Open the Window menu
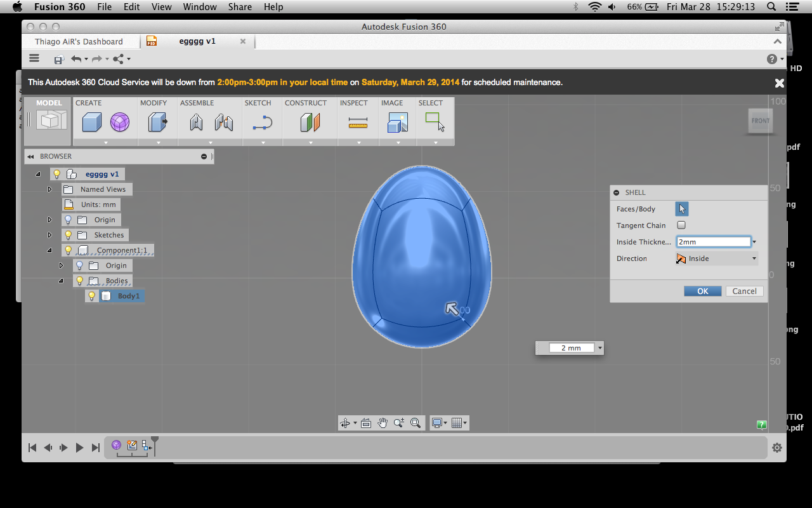The height and width of the screenshot is (508, 812). click(x=200, y=7)
